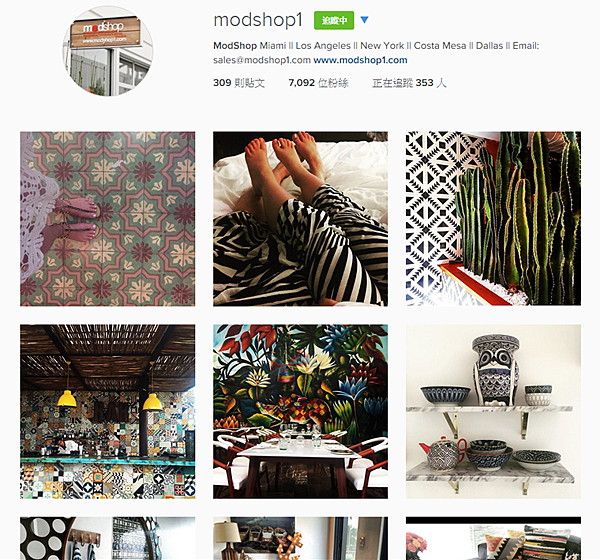Expand the blue dropdown arrow beside following
This screenshot has height=560, width=600.
pyautogui.click(x=364, y=20)
